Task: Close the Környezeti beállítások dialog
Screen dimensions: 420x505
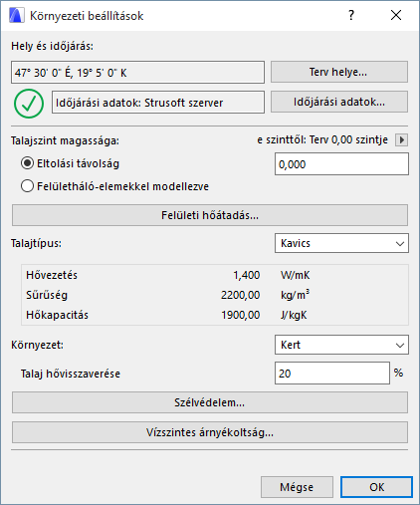Action: (396, 15)
